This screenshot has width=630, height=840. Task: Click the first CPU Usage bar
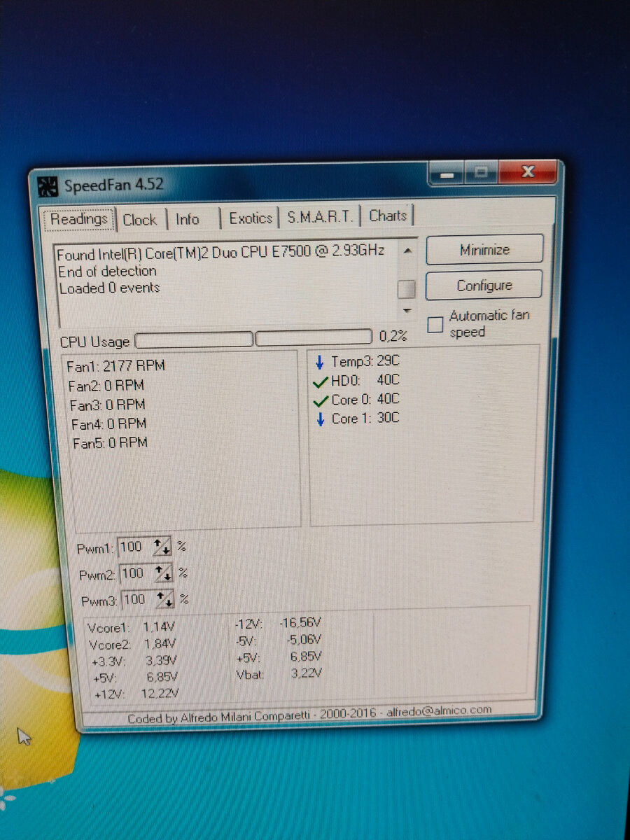coord(193,339)
